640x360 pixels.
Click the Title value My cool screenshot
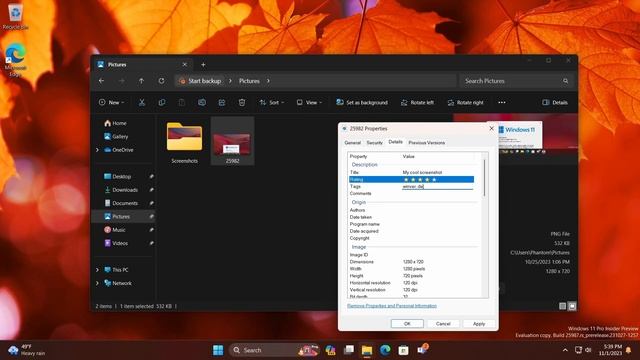click(422, 173)
